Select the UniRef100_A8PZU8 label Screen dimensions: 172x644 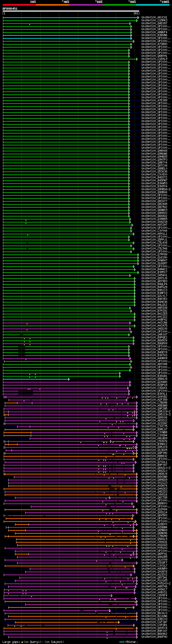(154, 308)
